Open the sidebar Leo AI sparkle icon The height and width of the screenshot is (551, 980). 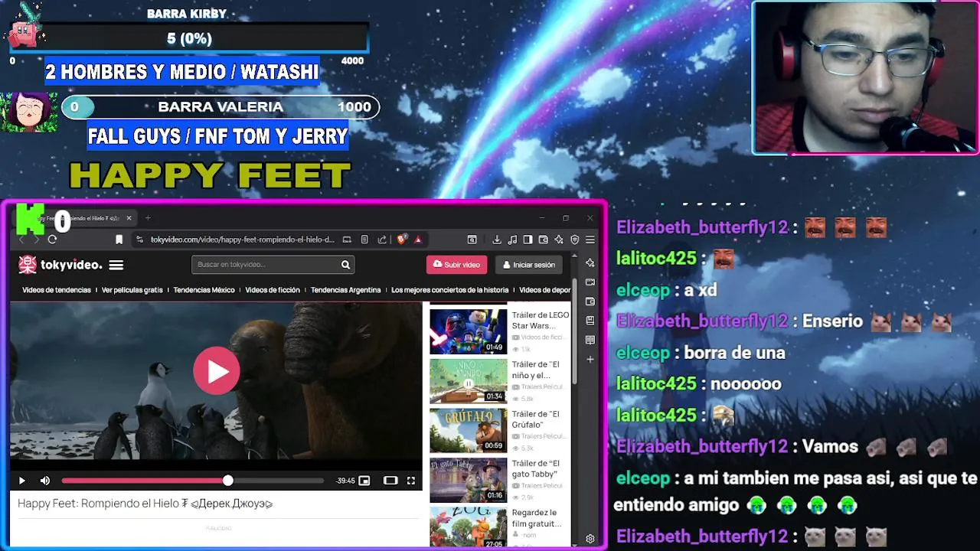(590, 262)
